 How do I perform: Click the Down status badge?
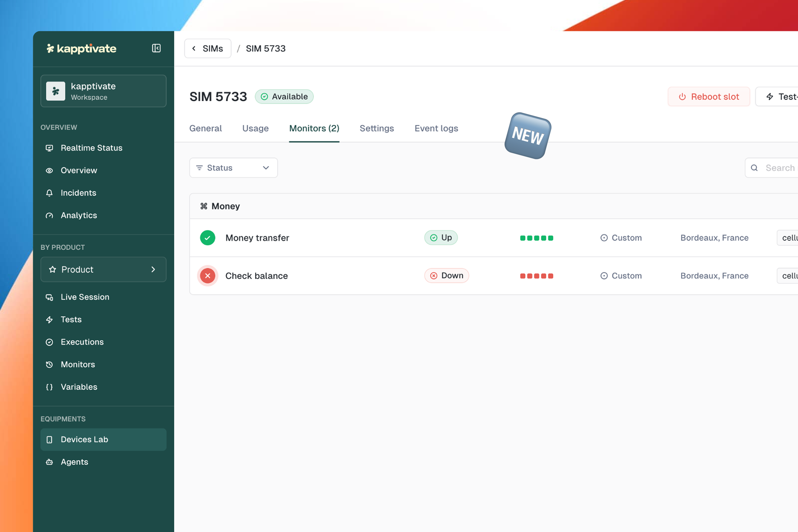[447, 276]
